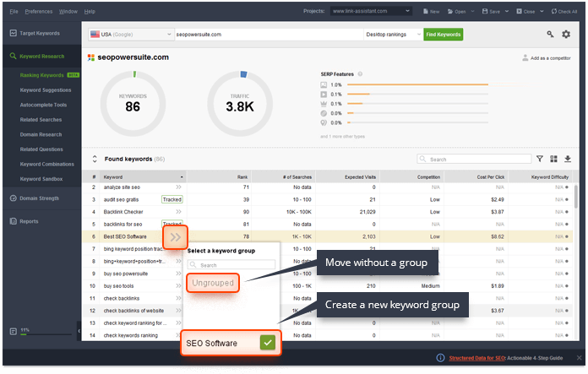This screenshot has width=588, height=374.
Task: Open the Target Keywords module
Action: (x=41, y=34)
